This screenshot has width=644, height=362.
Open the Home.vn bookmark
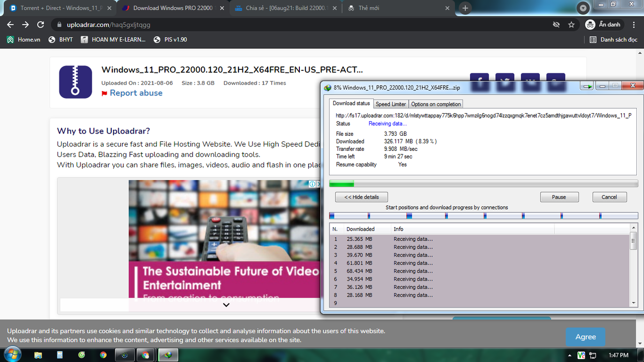(x=24, y=39)
